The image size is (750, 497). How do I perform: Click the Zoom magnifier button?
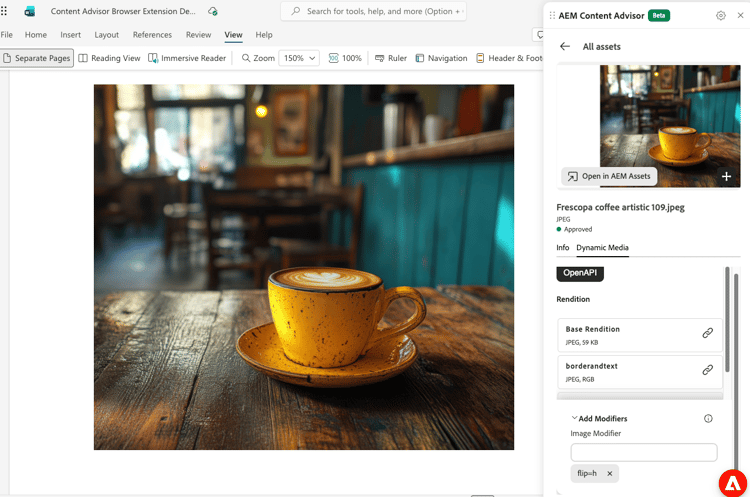click(x=258, y=58)
